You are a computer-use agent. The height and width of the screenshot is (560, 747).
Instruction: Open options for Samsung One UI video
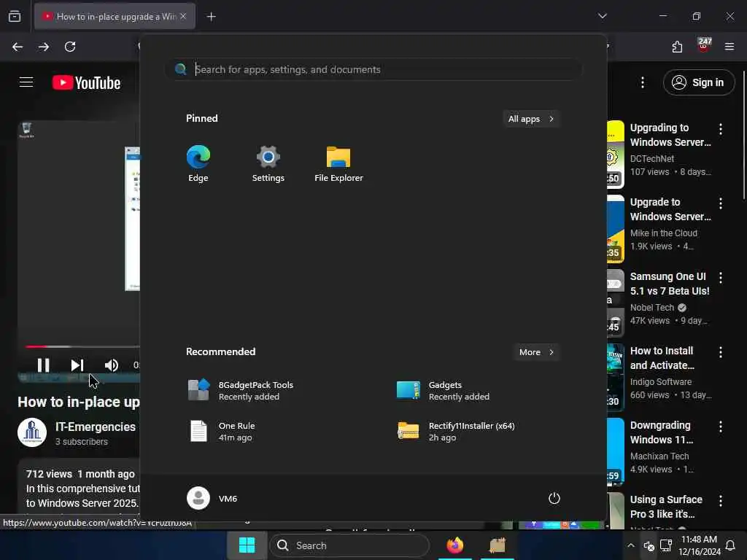point(720,278)
